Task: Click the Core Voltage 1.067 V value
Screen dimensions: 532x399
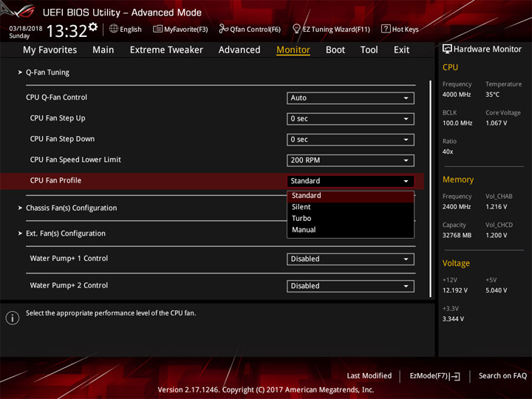Action: [x=496, y=123]
